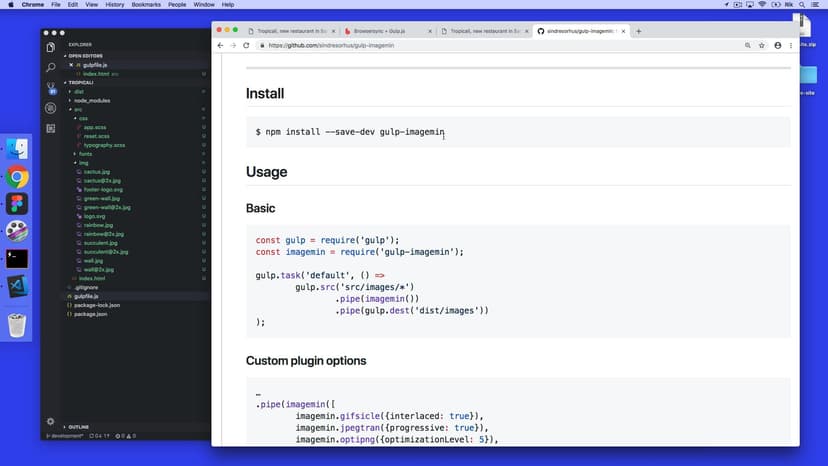
Task: Click the Manage gear icon in VS Code
Action: [x=51, y=422]
